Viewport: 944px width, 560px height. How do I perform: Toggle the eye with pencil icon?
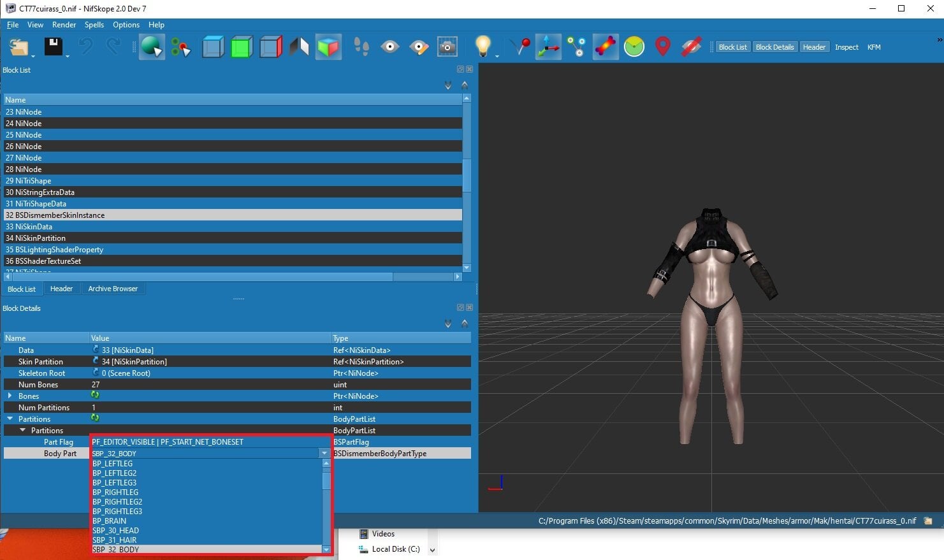pyautogui.click(x=419, y=47)
